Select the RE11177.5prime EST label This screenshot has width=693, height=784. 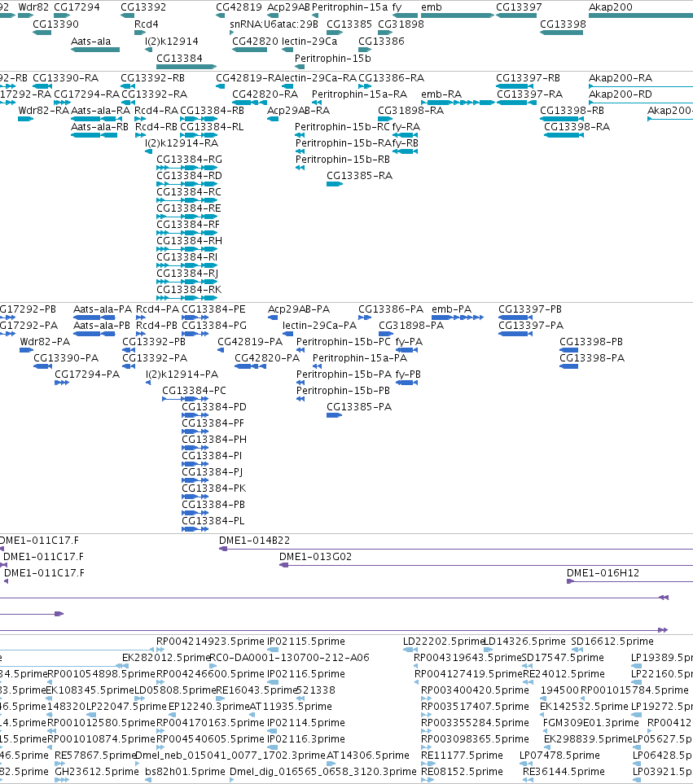point(462,756)
